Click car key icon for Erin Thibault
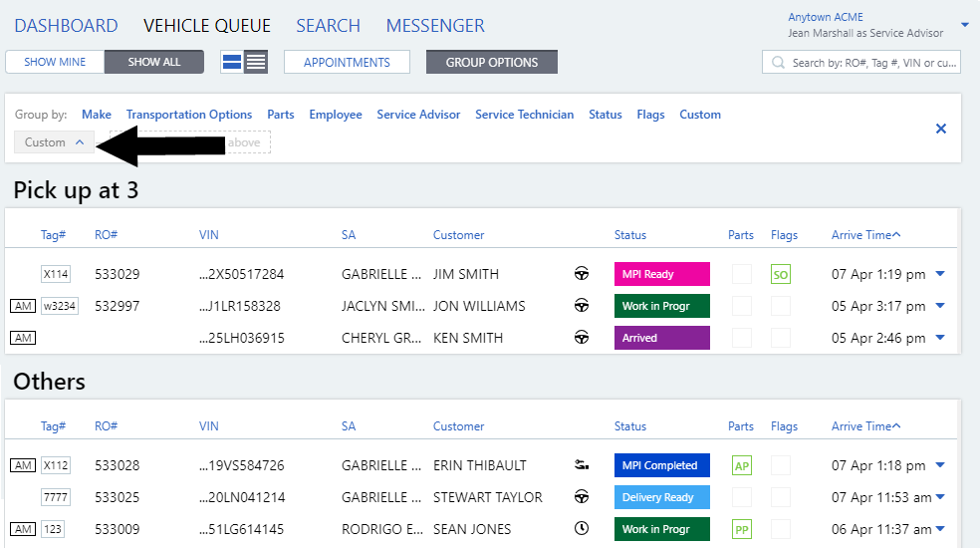 (x=582, y=465)
